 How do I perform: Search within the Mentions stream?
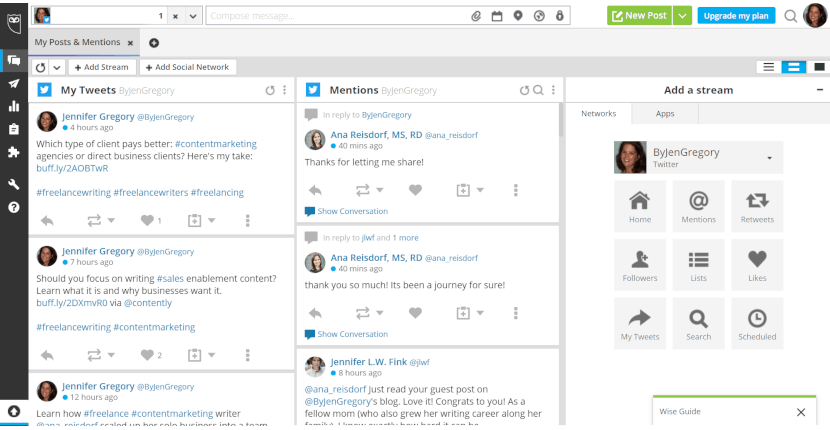538,90
